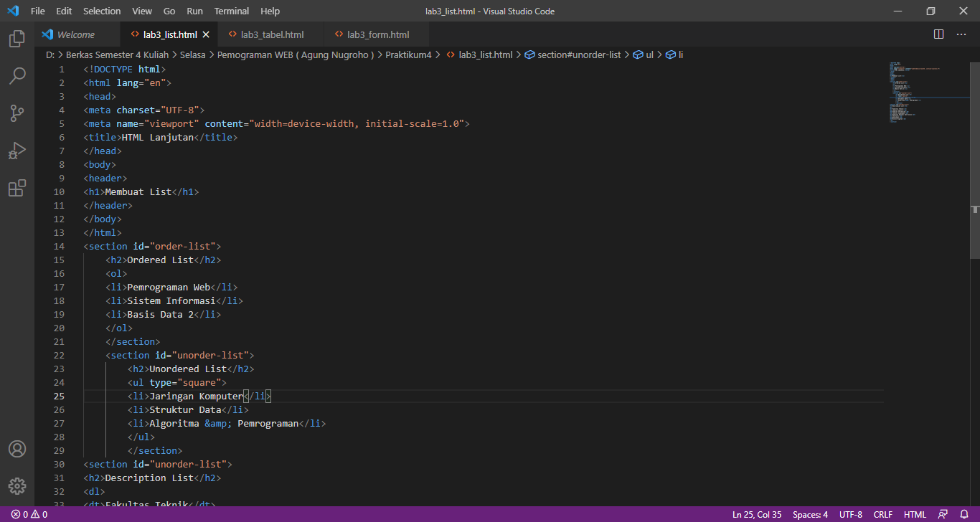Open the Run menu in the menu bar
980x522 pixels.
(x=194, y=11)
